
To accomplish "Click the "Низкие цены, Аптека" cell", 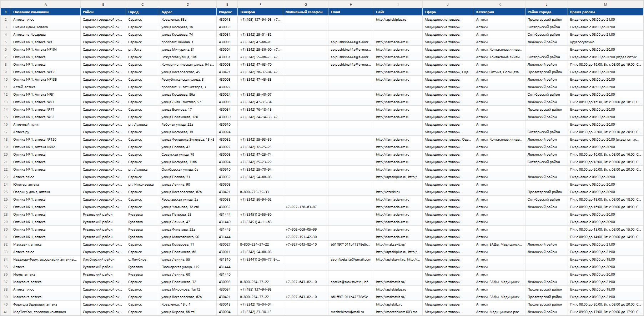I will coord(46,27).
